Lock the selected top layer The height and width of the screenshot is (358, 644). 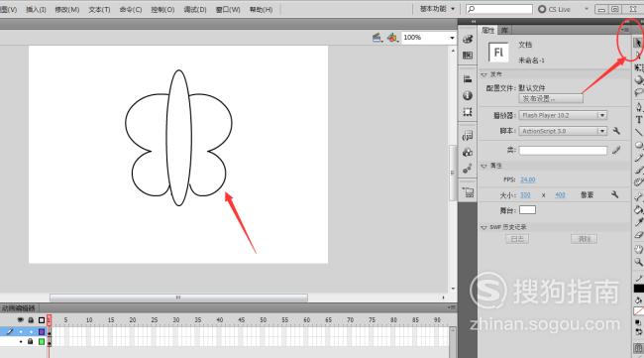[32, 331]
